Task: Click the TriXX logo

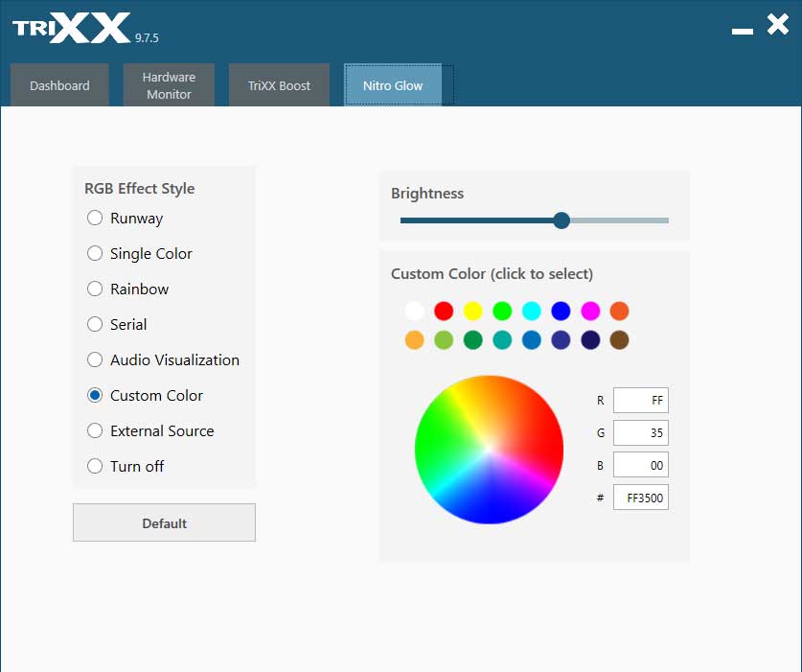Action: tap(72, 28)
